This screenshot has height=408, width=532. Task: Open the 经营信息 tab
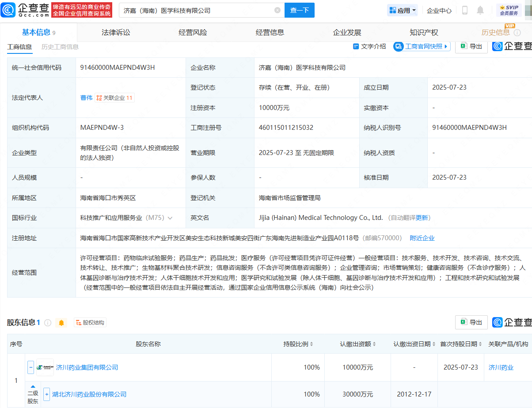(x=270, y=32)
